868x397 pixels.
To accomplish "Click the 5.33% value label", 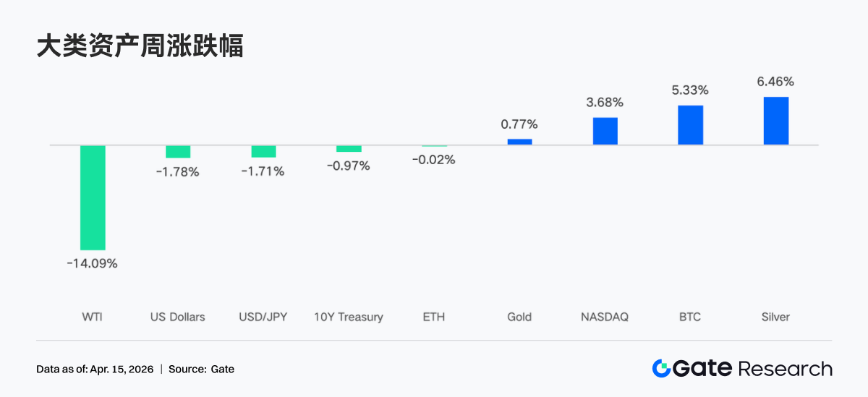I will tap(690, 90).
